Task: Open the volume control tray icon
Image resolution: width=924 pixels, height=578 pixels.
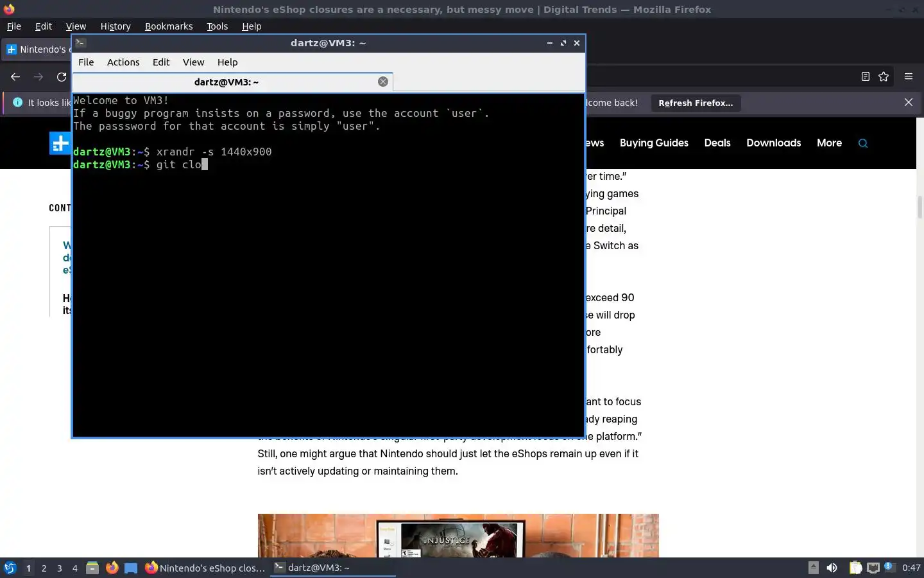Action: click(x=832, y=568)
